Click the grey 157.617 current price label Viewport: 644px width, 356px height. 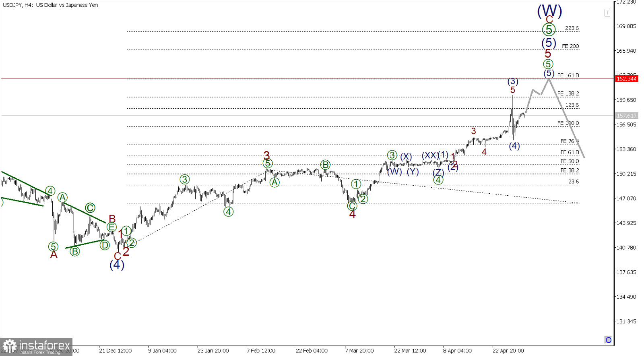click(626, 116)
